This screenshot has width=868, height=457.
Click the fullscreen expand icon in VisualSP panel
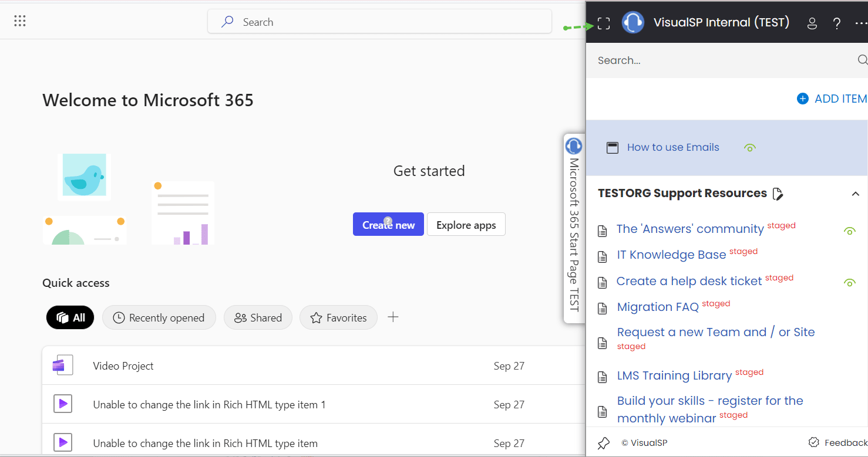click(x=604, y=23)
